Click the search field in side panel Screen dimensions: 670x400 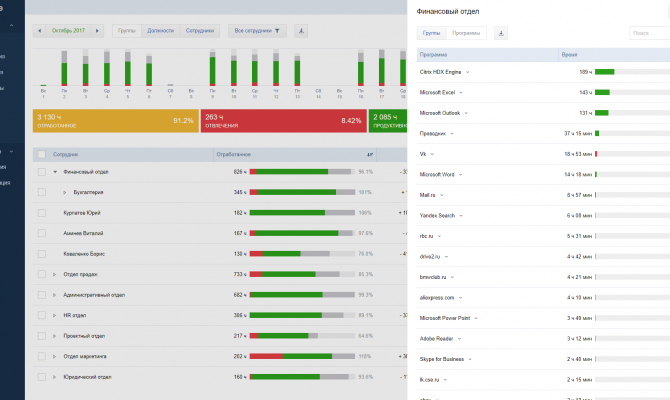click(649, 33)
